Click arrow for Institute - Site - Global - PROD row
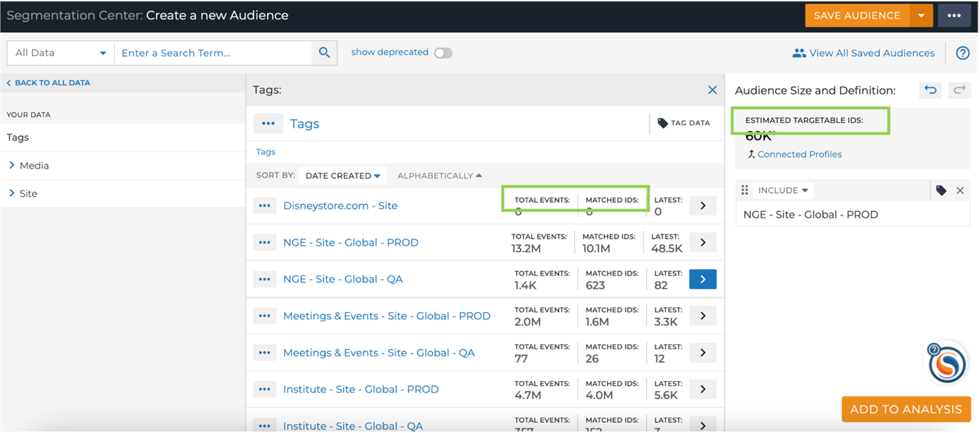This screenshot has height=433, width=980. (x=703, y=389)
